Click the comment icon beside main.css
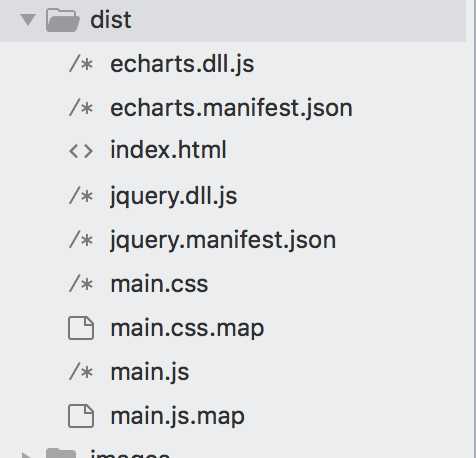 coord(81,284)
